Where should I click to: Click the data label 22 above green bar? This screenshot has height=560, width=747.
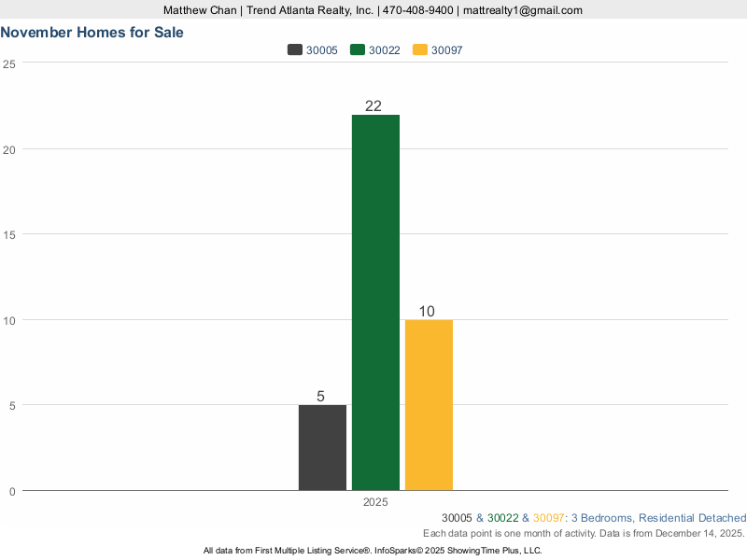point(373,106)
